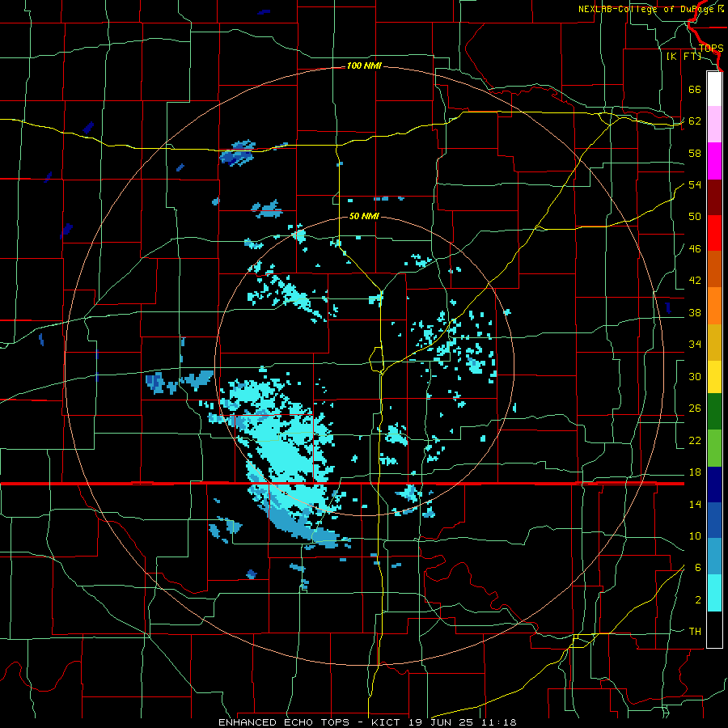Click the bright yellow legend swatch

pyautogui.click(x=714, y=376)
